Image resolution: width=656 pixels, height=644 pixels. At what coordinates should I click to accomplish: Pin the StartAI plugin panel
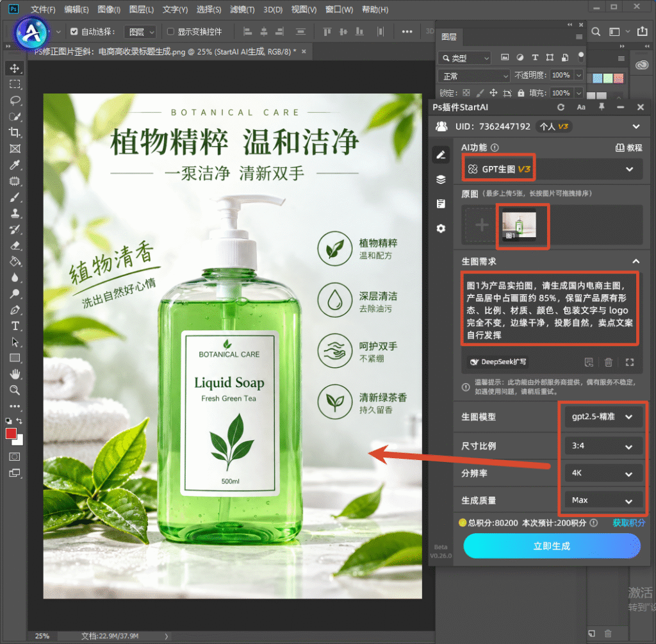[602, 107]
